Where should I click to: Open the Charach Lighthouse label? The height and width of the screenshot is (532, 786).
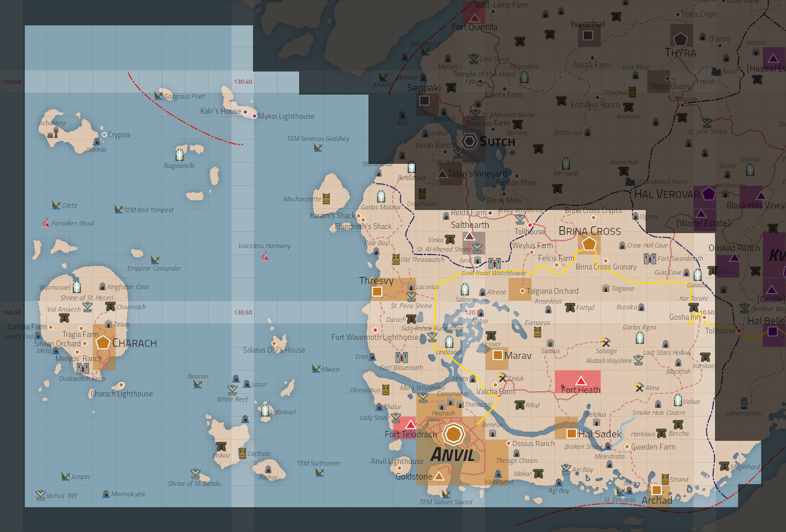122,394
